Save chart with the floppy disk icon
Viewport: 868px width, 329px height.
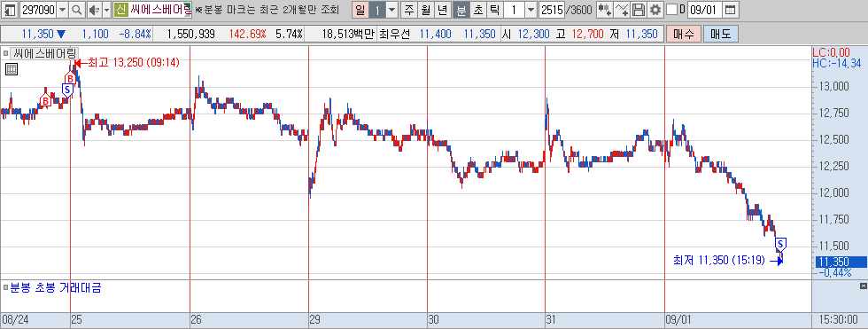point(639,10)
